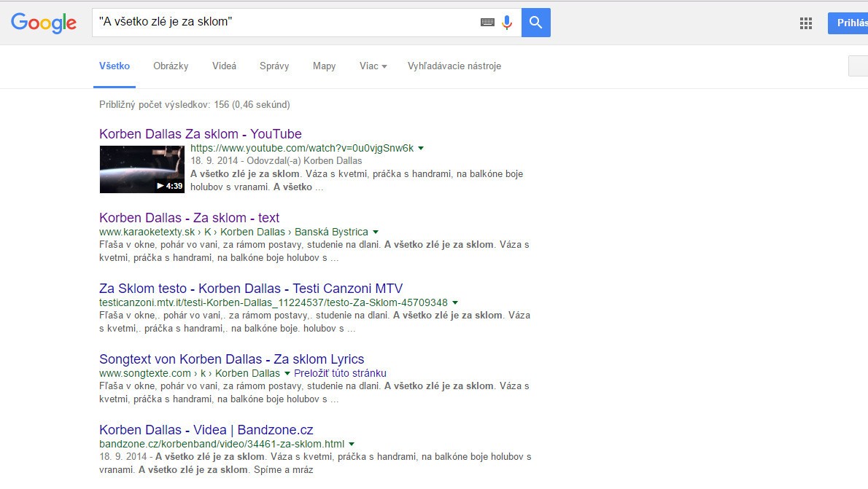
Task: Open the Mapy tab
Action: point(324,66)
